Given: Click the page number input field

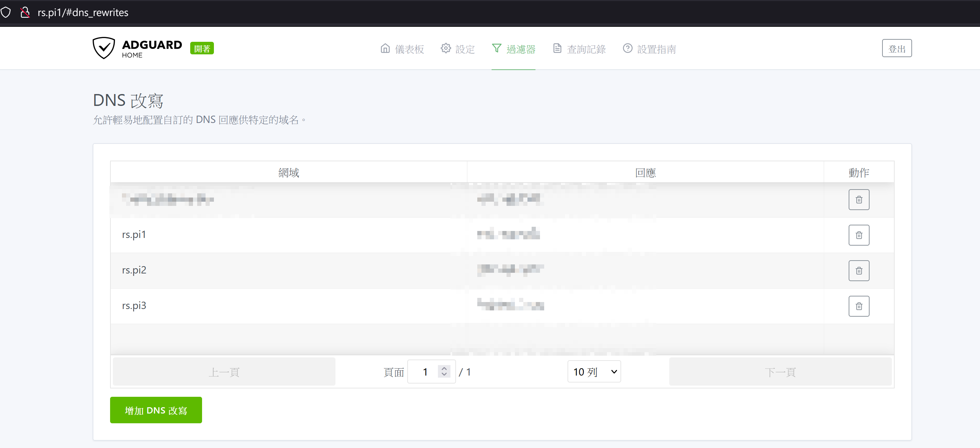Looking at the screenshot, I should click(x=425, y=372).
